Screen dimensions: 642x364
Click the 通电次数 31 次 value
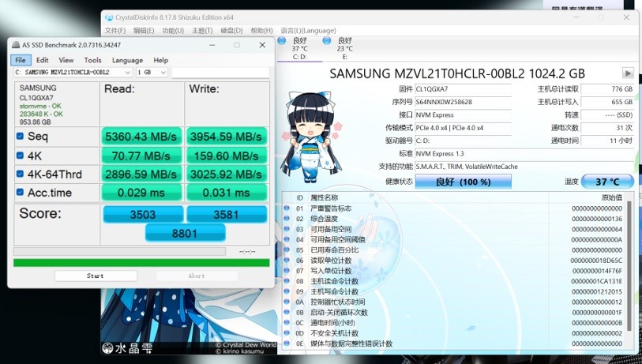[607, 128]
